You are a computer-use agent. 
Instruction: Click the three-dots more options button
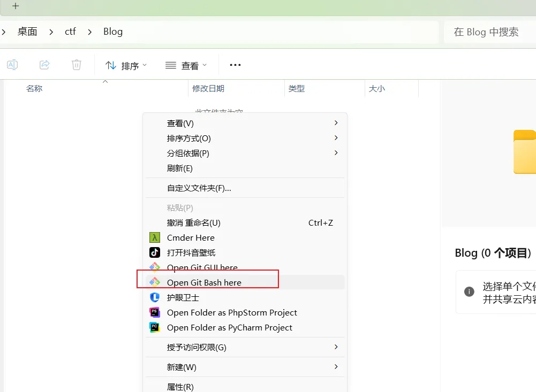click(235, 65)
